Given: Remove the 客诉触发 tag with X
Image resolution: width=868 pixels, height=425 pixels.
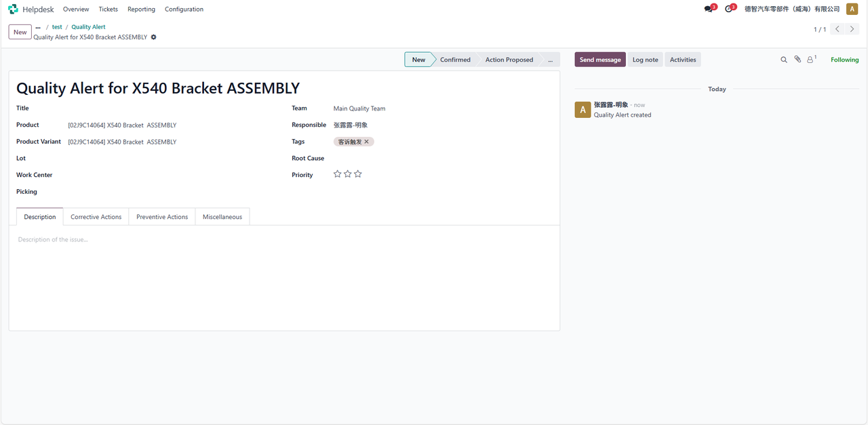Looking at the screenshot, I should point(367,142).
